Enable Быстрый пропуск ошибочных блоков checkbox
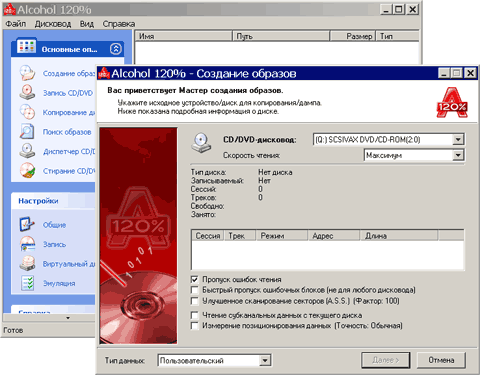The width and height of the screenshot is (480, 375). 195,290
